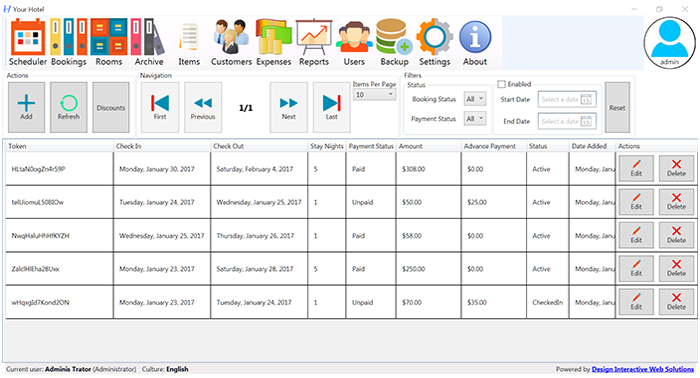700x378 pixels.
Task: Open the Customers section
Action: [231, 42]
